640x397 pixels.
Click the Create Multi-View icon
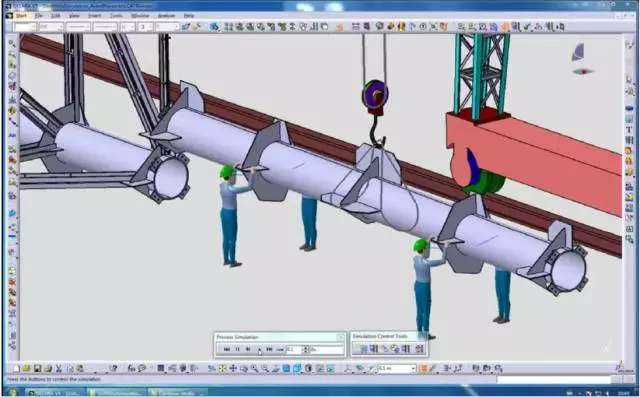tap(286, 368)
